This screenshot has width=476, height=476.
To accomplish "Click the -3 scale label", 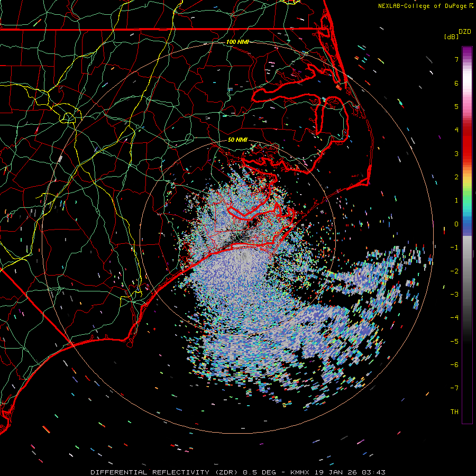I will tap(454, 294).
